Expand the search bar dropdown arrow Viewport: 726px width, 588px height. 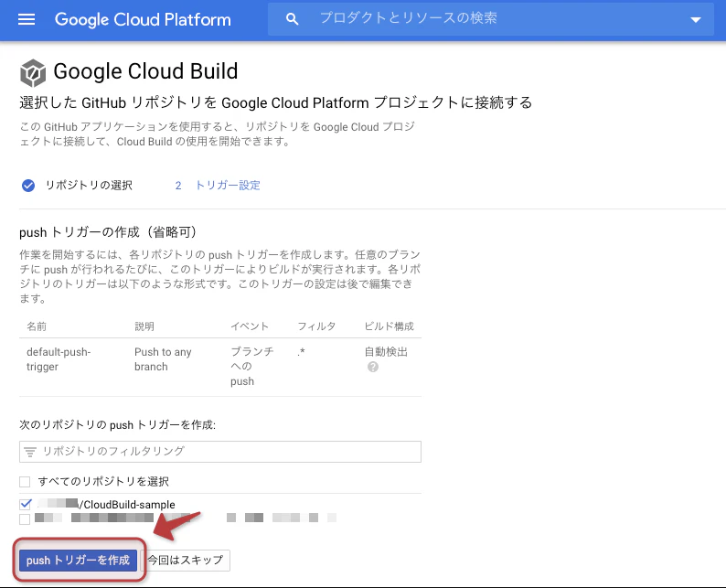point(696,19)
